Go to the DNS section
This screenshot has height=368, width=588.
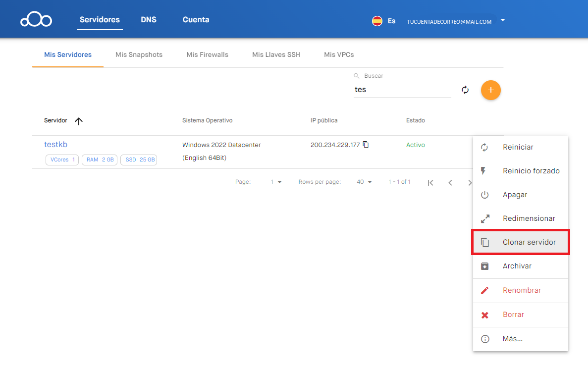pos(149,20)
